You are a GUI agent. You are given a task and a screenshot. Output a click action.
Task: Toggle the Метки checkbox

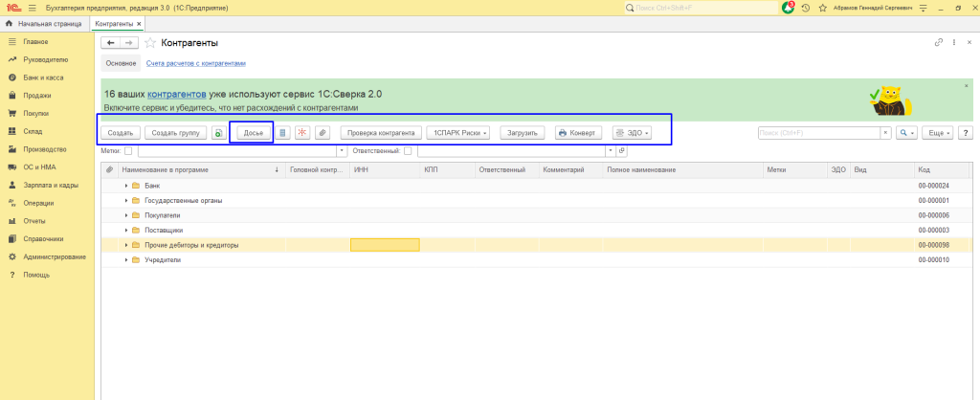pos(128,150)
